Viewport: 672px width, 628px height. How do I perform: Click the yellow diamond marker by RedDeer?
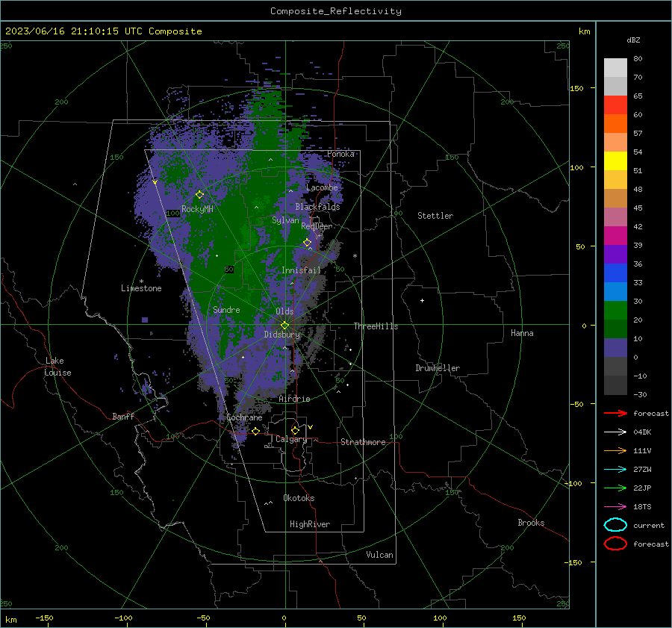pos(308,243)
